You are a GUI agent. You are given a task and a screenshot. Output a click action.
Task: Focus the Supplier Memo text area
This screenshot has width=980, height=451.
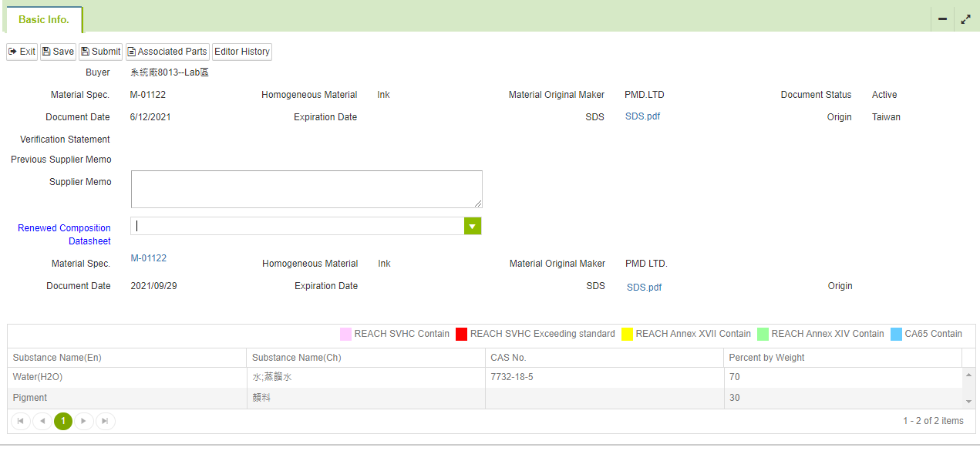307,189
